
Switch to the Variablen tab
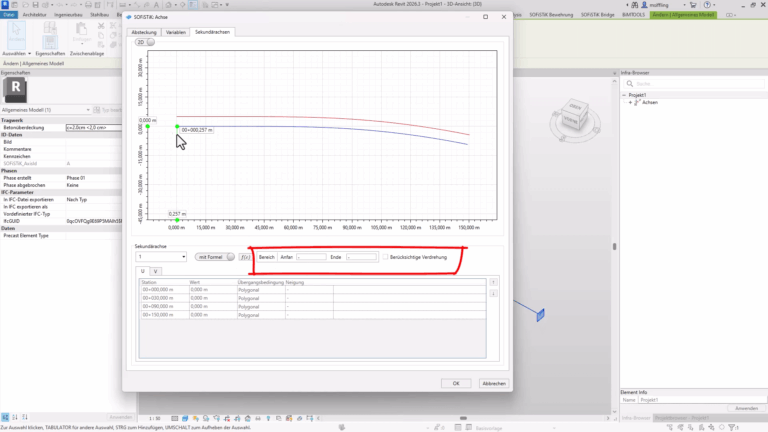176,32
